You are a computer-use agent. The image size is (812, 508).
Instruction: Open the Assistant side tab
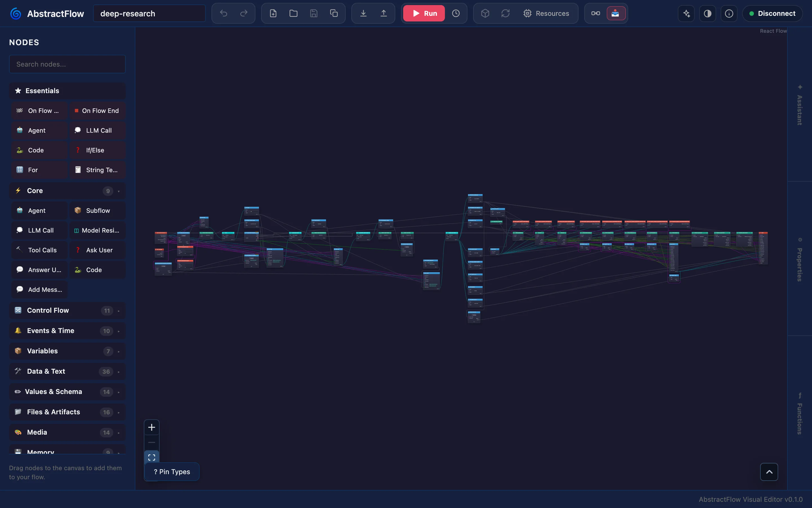click(800, 105)
